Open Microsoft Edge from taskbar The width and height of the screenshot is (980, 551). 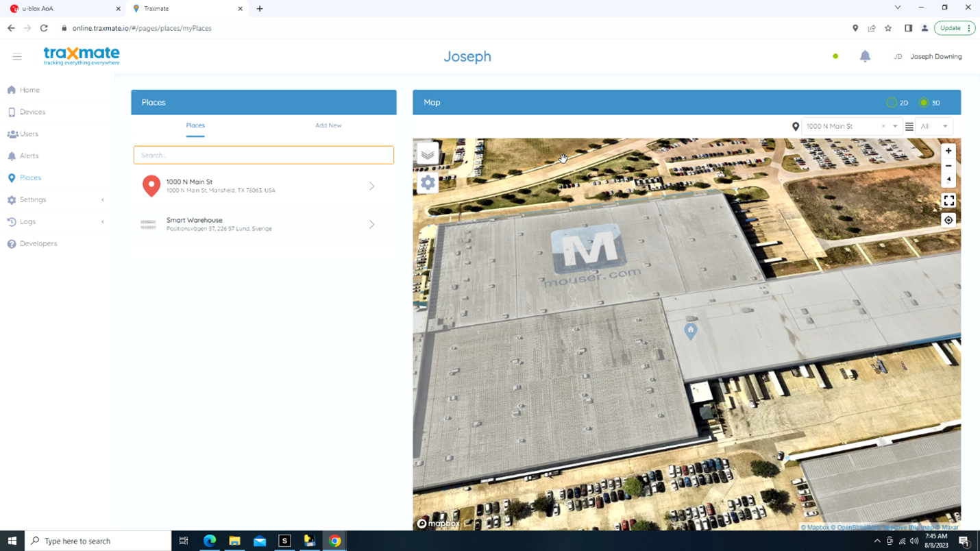coord(210,541)
